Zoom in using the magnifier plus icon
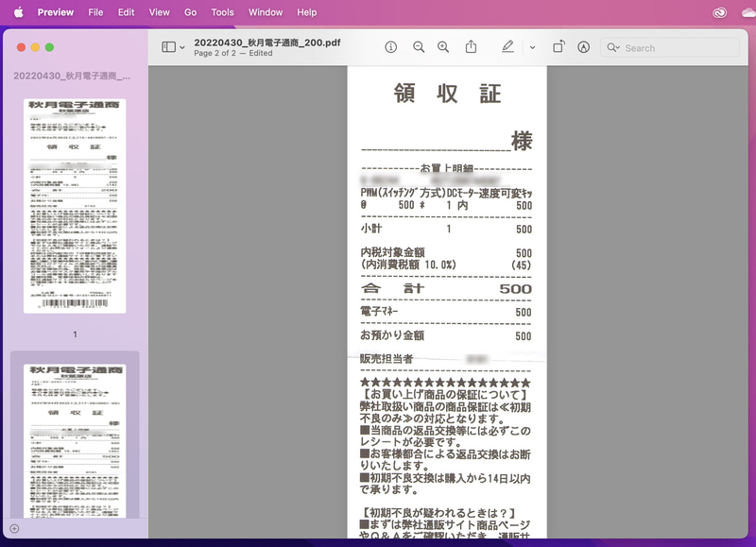 point(442,47)
